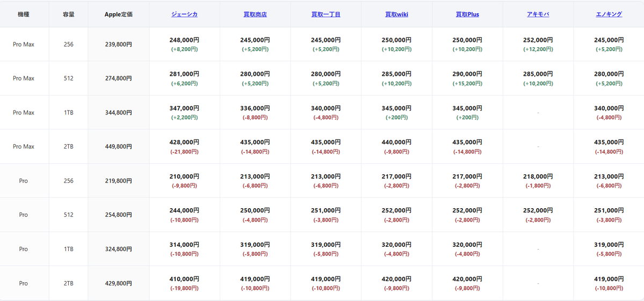Click 買取Plus price 320,000円

tap(467, 245)
